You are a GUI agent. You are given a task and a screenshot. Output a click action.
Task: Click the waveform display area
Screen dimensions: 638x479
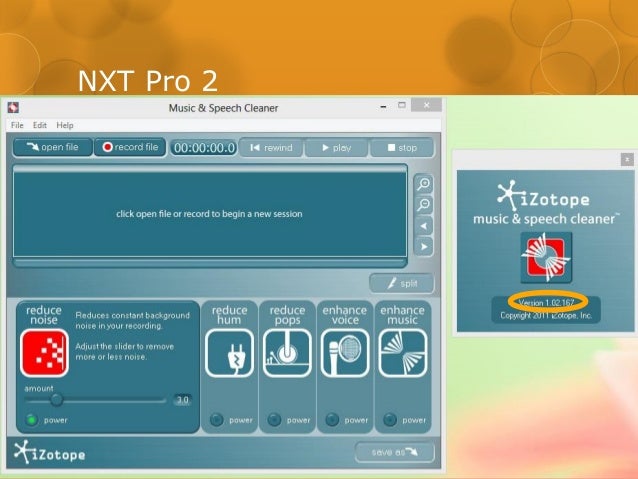[210, 214]
